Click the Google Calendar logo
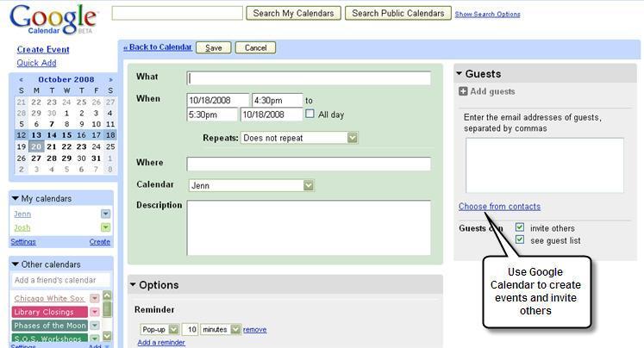 (53, 19)
